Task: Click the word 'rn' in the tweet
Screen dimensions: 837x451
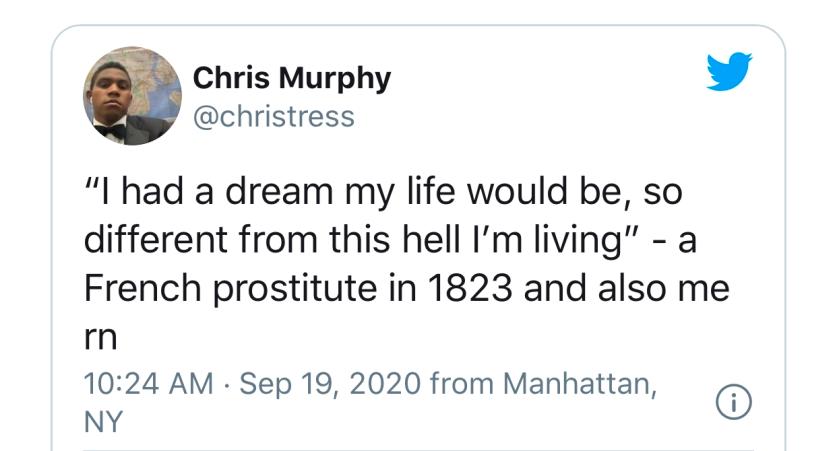Action: point(100,338)
